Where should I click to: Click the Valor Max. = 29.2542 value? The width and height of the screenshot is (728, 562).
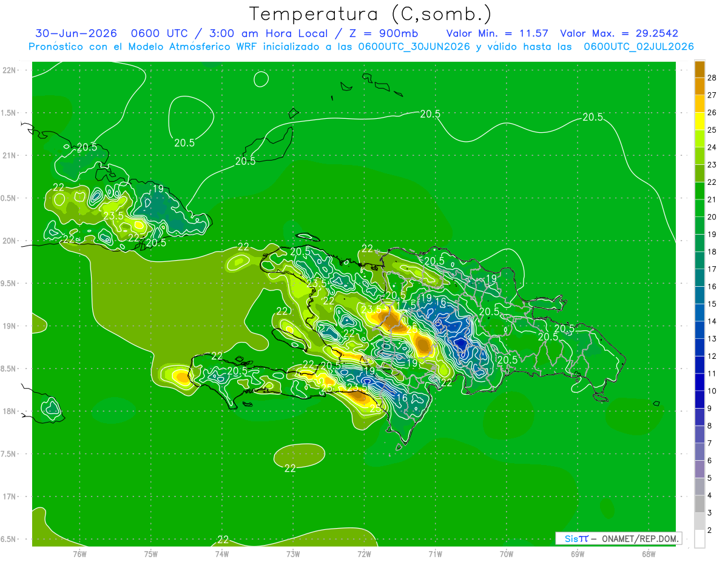pos(619,33)
